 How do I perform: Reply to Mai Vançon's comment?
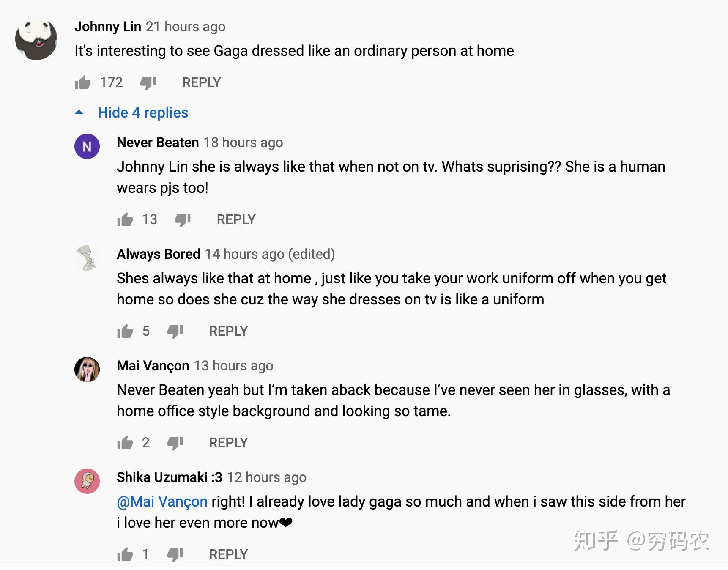tap(228, 443)
